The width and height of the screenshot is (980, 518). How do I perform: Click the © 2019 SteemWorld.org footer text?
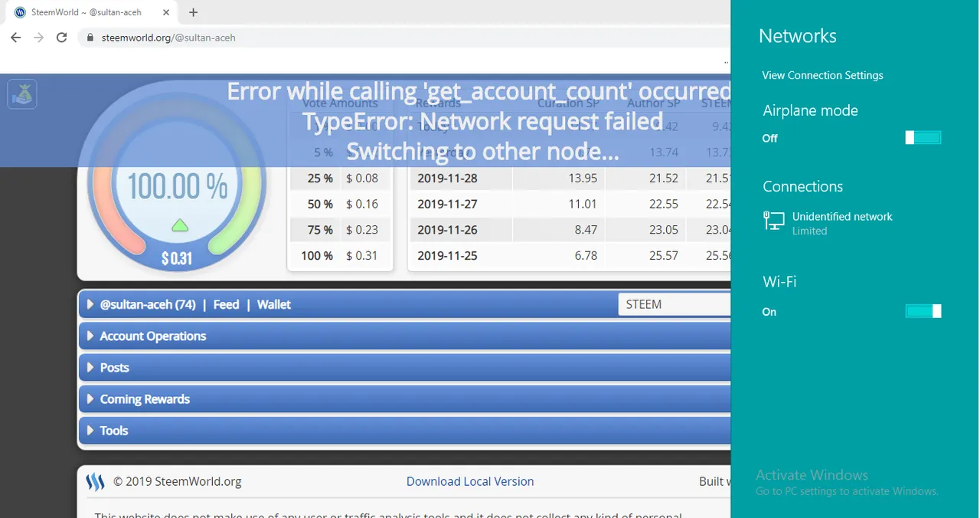(178, 482)
